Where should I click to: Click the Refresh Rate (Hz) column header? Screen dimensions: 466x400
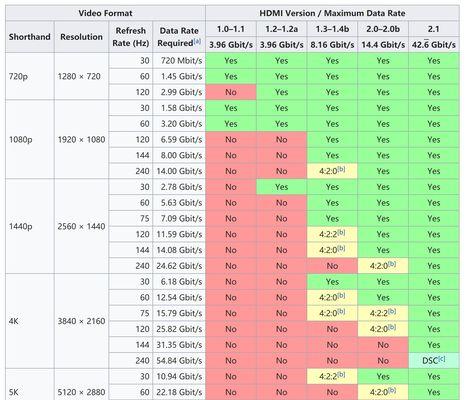coord(130,37)
